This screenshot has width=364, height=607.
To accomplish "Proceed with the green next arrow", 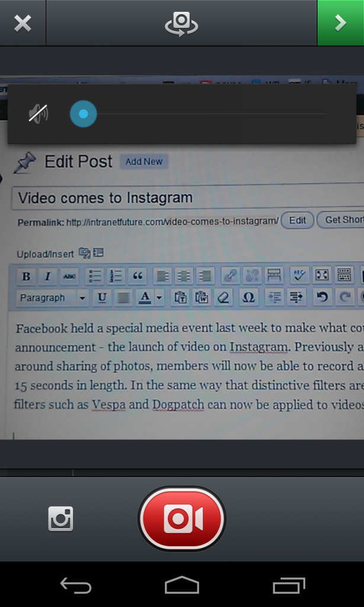I will pos(340,23).
